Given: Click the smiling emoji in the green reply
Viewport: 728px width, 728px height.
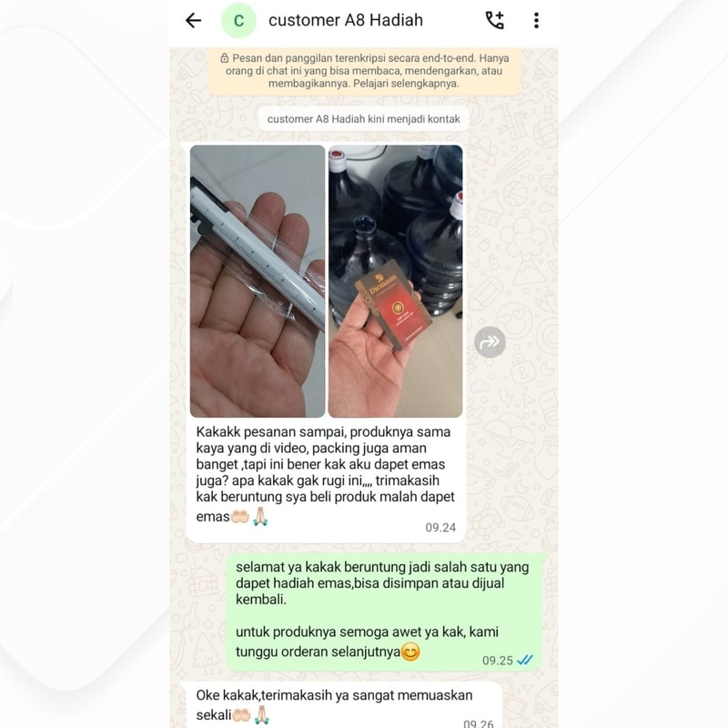Looking at the screenshot, I should tap(410, 652).
